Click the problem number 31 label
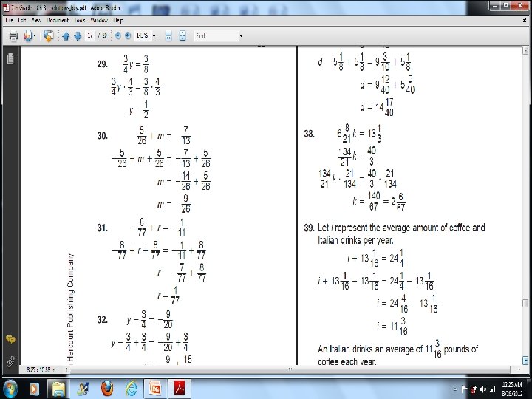Image resolution: width=532 pixels, height=399 pixels. click(x=102, y=228)
